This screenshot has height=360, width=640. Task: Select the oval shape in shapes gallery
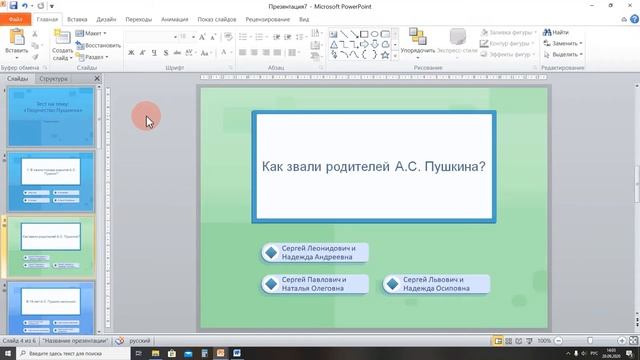374,34
